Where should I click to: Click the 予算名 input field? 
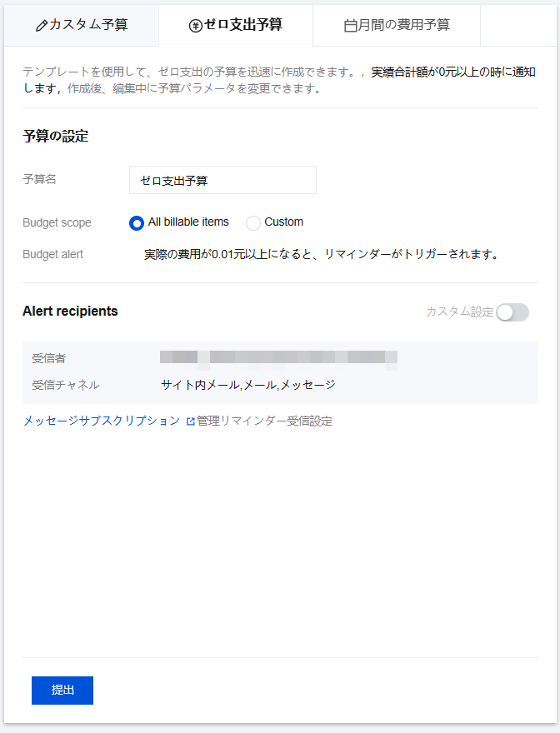pyautogui.click(x=222, y=180)
